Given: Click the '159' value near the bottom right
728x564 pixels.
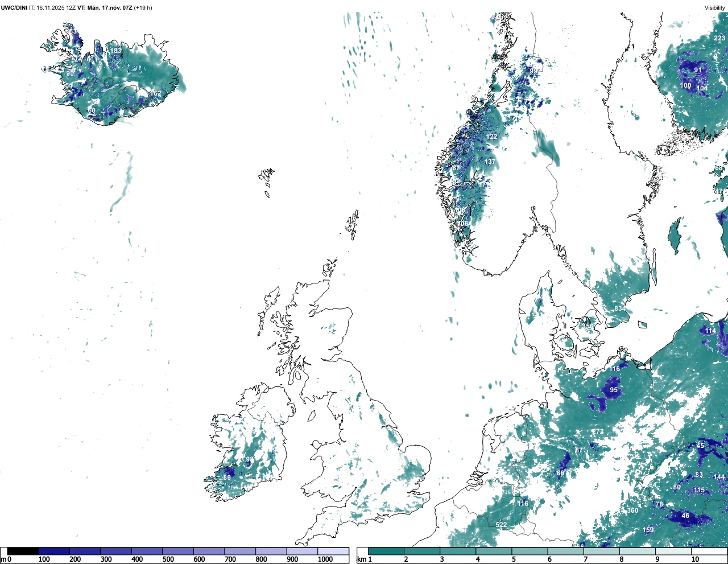Looking at the screenshot, I should pos(648,530).
